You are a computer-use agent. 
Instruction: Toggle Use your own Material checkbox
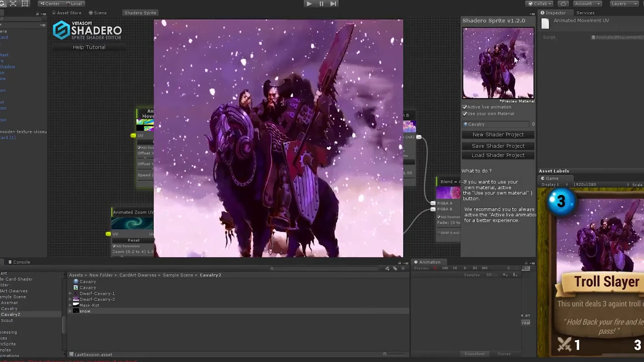tap(465, 114)
